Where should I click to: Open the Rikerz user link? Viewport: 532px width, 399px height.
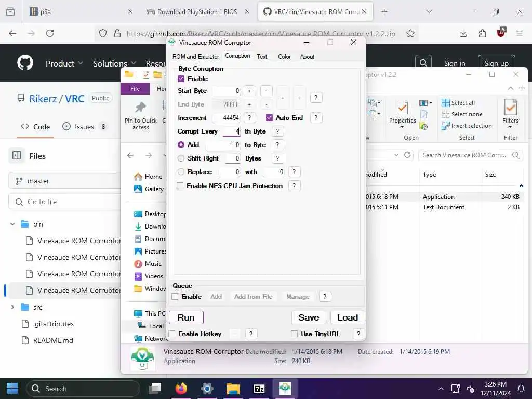click(x=43, y=99)
